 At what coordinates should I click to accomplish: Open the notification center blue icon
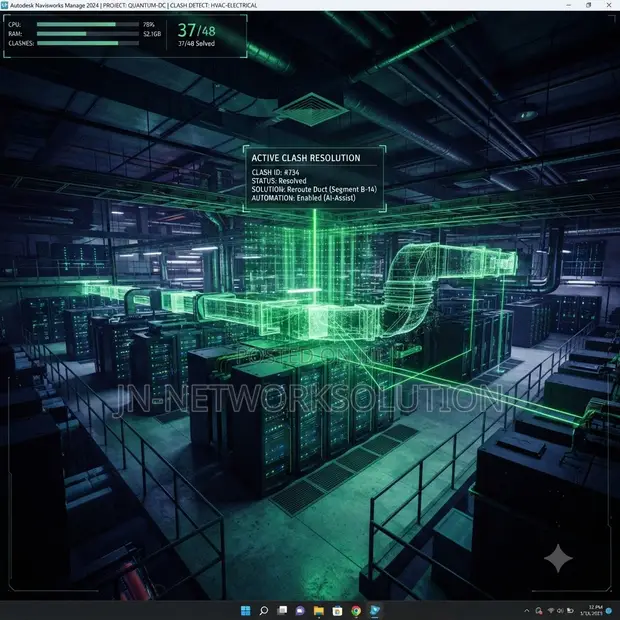tap(609, 611)
